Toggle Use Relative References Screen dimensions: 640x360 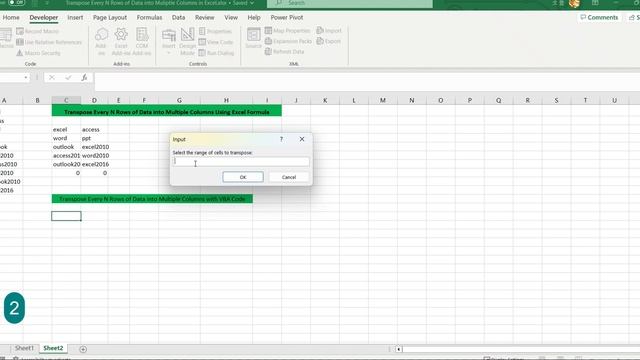[49, 42]
